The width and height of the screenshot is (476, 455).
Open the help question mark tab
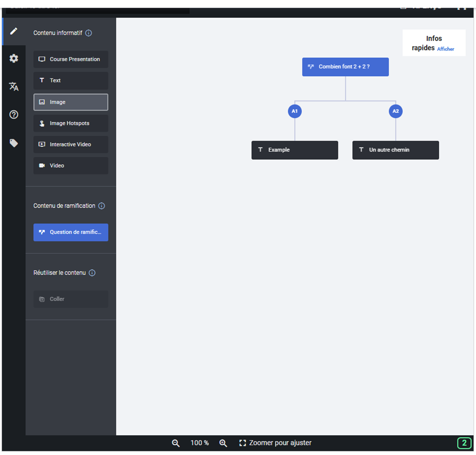point(14,115)
